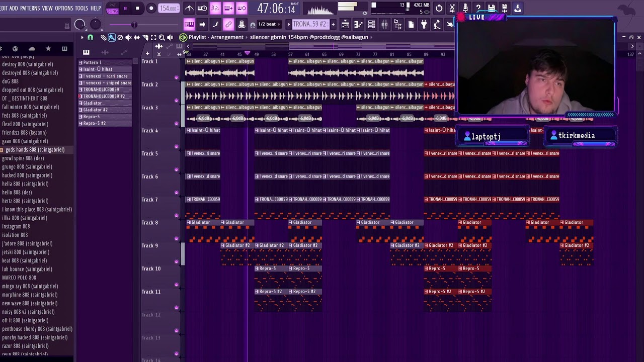The width and height of the screenshot is (644, 362).
Task: Select the Draw pencil tool
Action: coord(103,37)
